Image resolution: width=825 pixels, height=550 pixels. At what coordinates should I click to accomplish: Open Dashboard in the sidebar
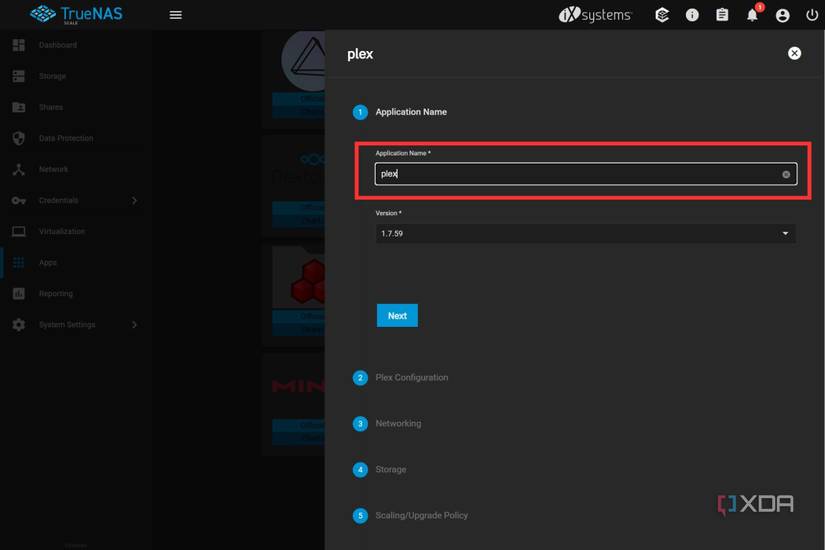pos(58,45)
